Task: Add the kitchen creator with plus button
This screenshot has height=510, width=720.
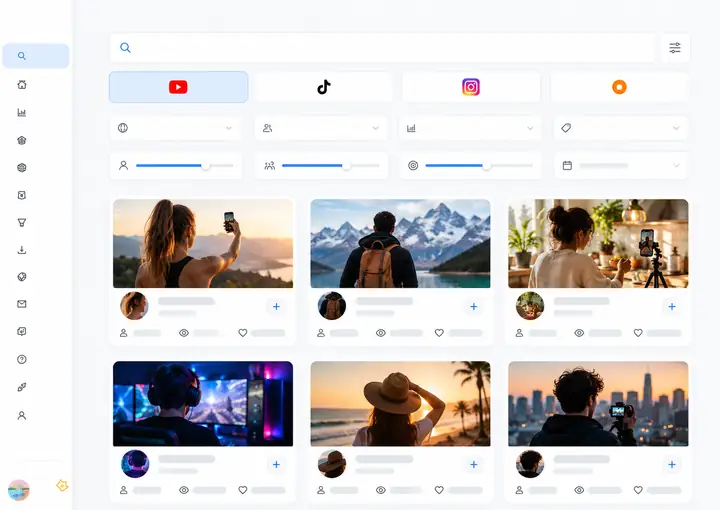Action: pyautogui.click(x=672, y=307)
